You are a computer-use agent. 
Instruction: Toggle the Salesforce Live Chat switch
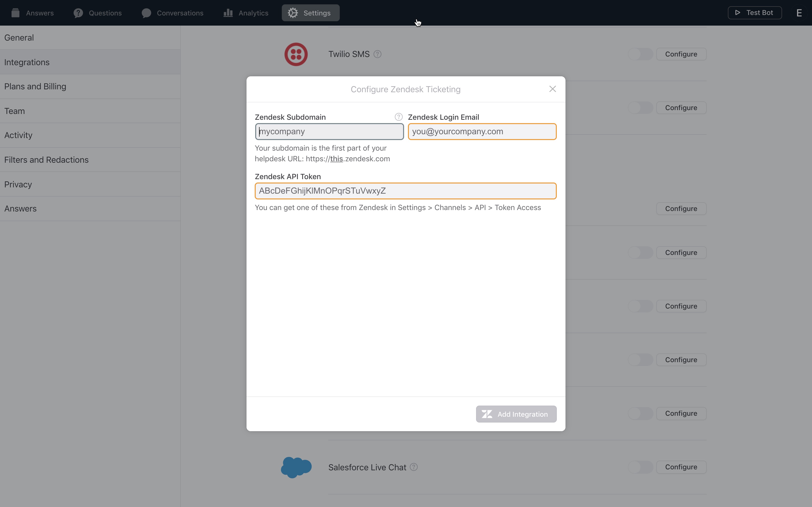coord(640,467)
